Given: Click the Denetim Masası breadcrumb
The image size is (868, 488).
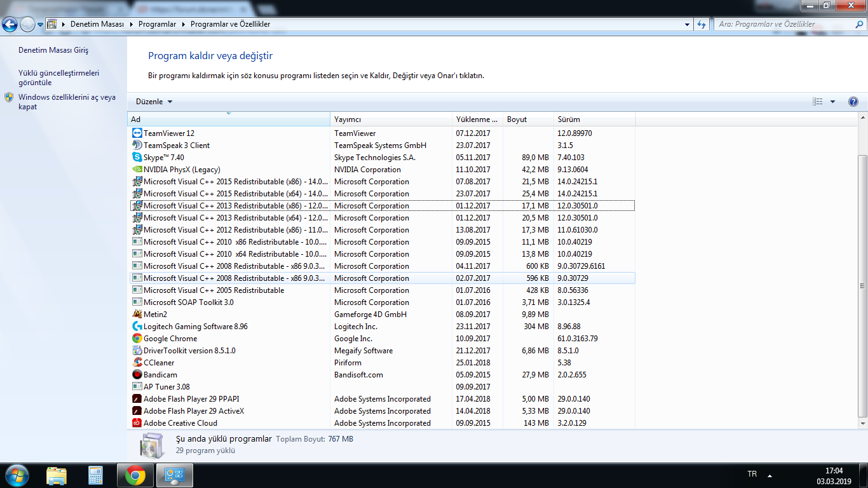Looking at the screenshot, I should click(x=98, y=24).
